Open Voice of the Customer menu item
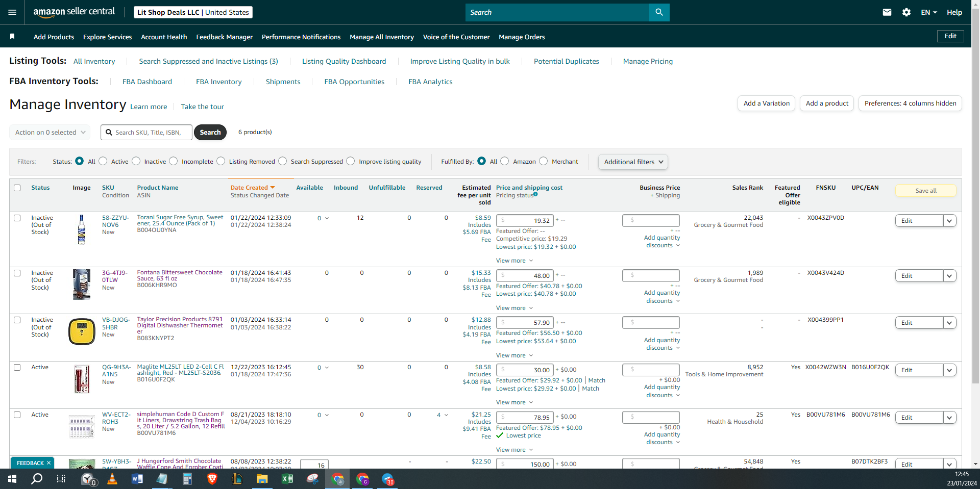The height and width of the screenshot is (489, 980). (456, 37)
